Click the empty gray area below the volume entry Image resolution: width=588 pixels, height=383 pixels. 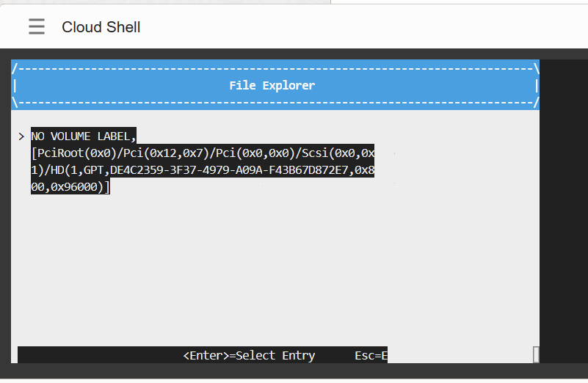[275, 271]
